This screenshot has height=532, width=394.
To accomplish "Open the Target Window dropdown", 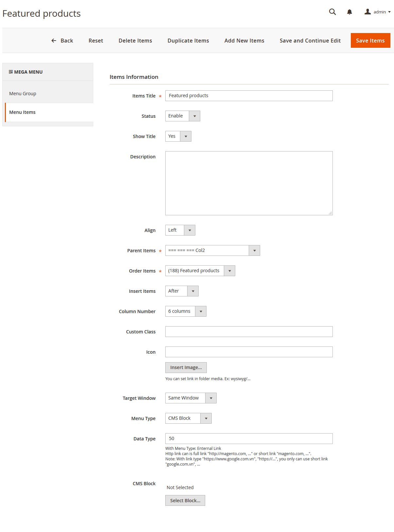I will [x=191, y=398].
